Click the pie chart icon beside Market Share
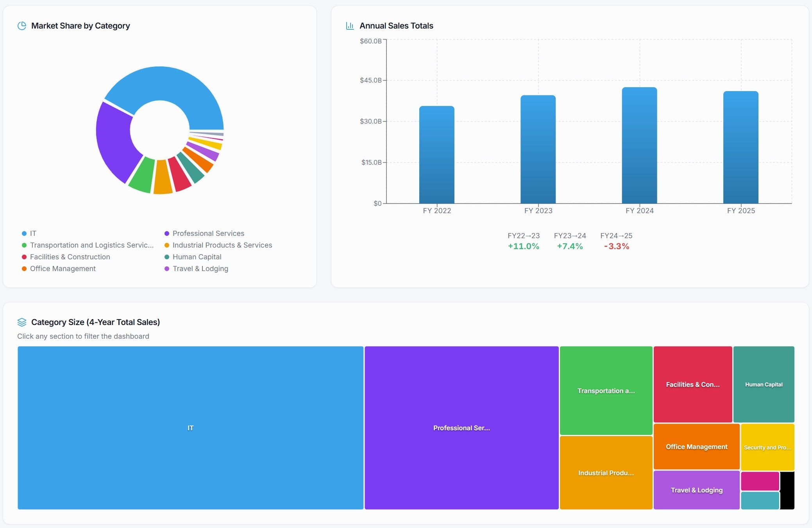 point(22,26)
